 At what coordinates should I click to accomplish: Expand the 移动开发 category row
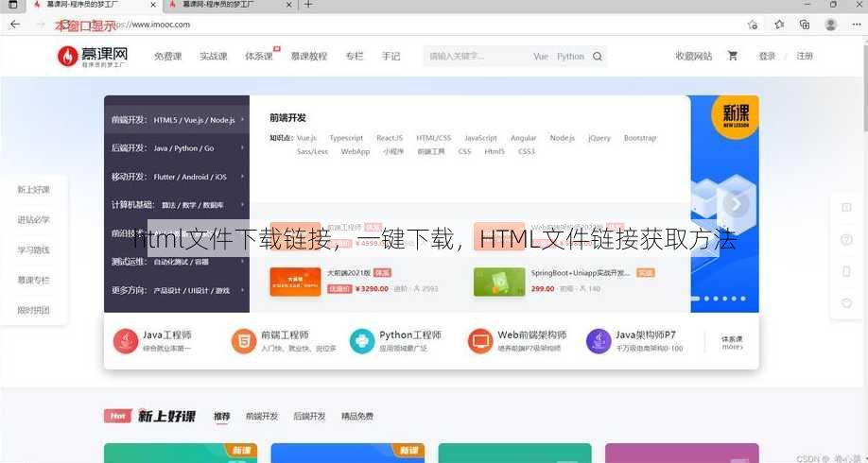point(177,177)
